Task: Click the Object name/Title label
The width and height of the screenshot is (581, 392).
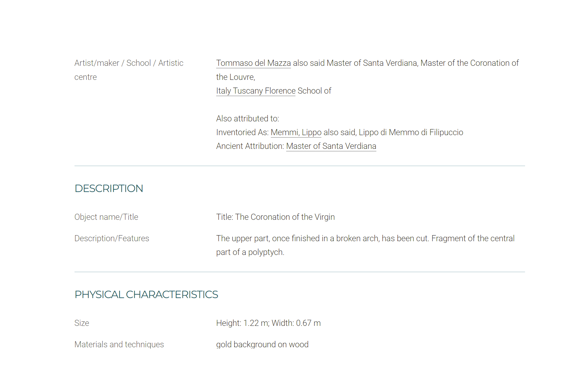Action: (106, 217)
